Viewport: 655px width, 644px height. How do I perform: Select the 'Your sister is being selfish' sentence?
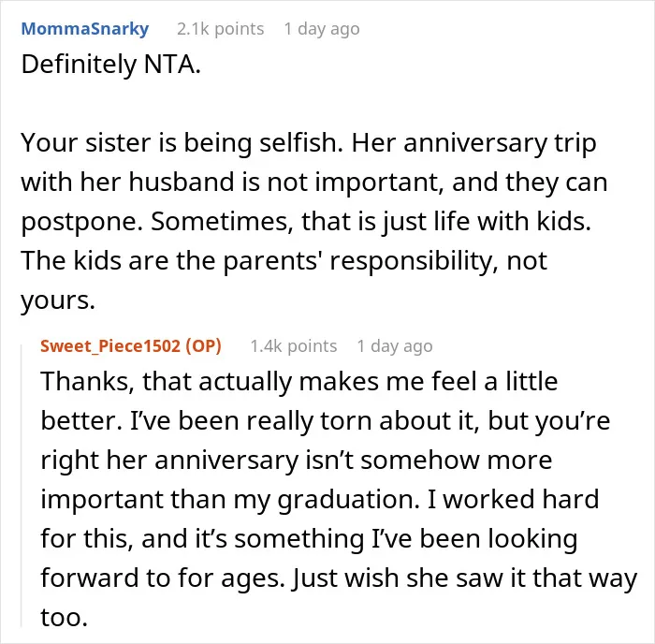[x=182, y=143]
